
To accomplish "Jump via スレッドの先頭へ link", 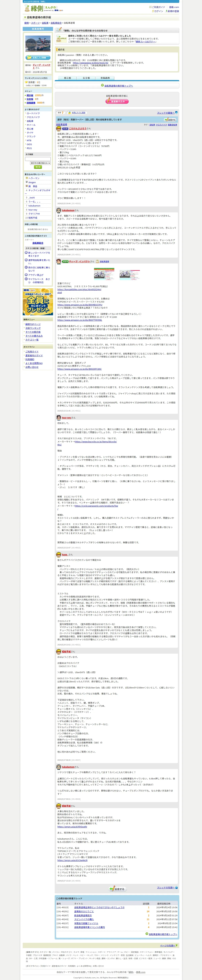I will tap(166, 888).
